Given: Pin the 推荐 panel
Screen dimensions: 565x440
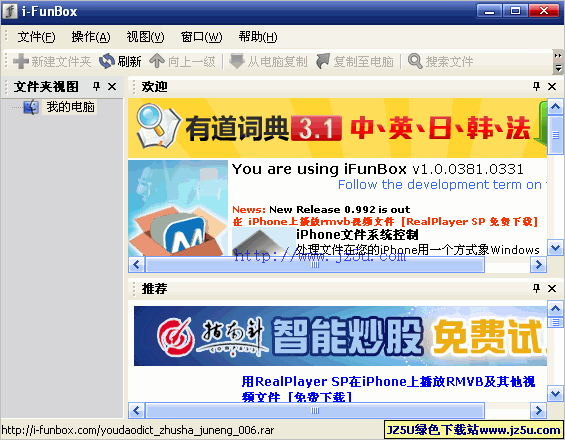Looking at the screenshot, I should (x=537, y=288).
